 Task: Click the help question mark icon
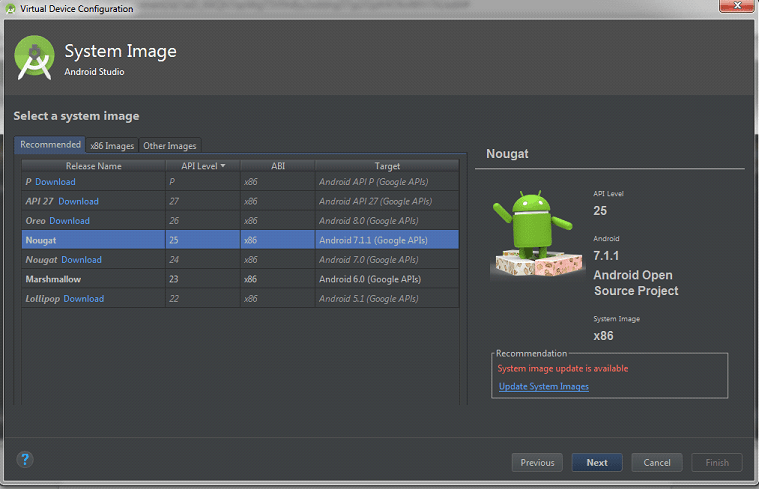(x=25, y=459)
